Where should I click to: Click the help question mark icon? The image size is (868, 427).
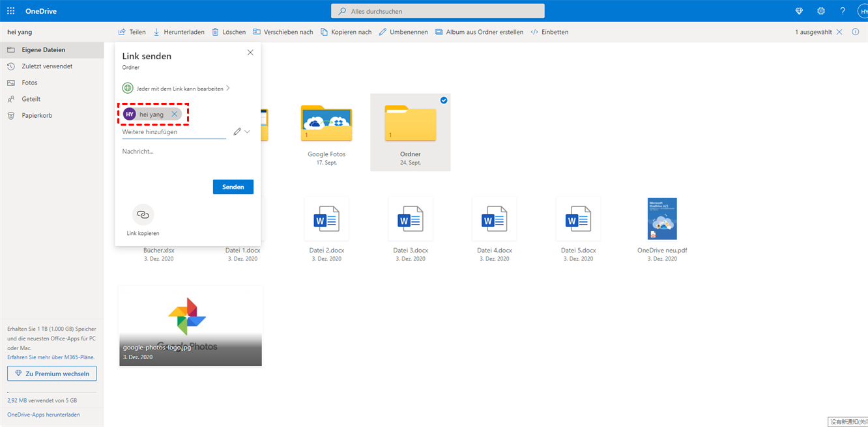click(843, 11)
